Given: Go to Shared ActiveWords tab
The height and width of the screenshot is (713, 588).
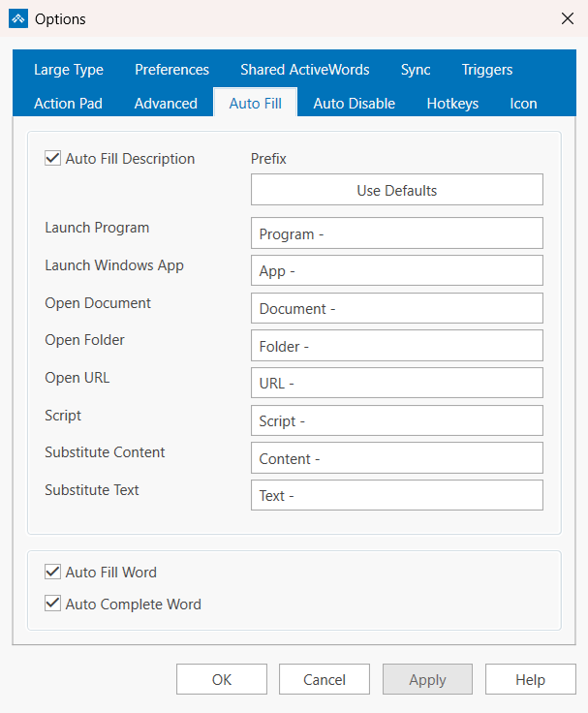Looking at the screenshot, I should pyautogui.click(x=305, y=70).
